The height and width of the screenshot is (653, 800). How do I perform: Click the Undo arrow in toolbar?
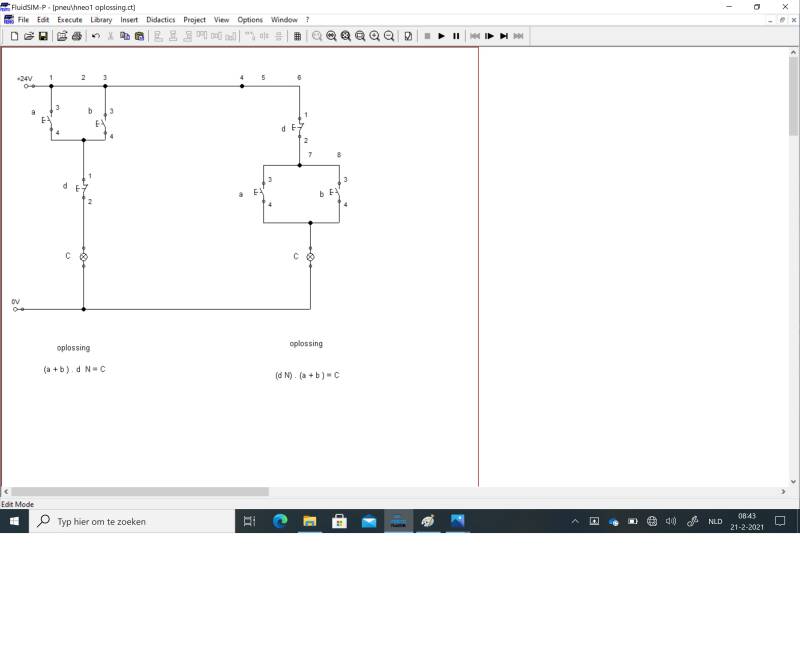(x=96, y=36)
